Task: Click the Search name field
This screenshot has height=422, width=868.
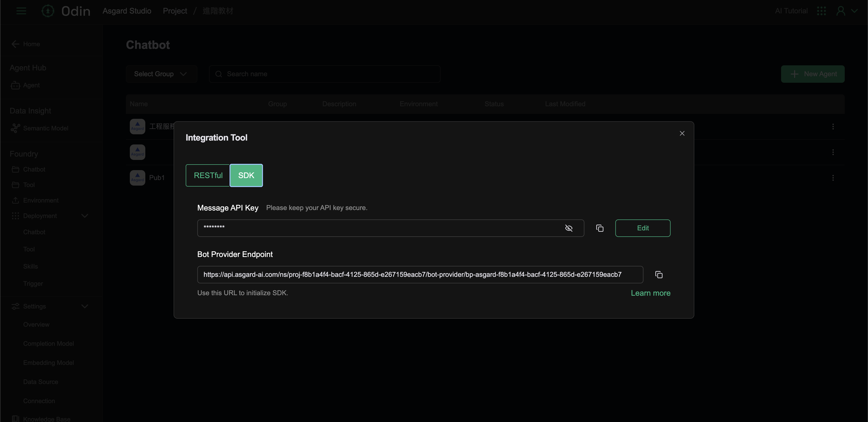Action: coord(325,74)
